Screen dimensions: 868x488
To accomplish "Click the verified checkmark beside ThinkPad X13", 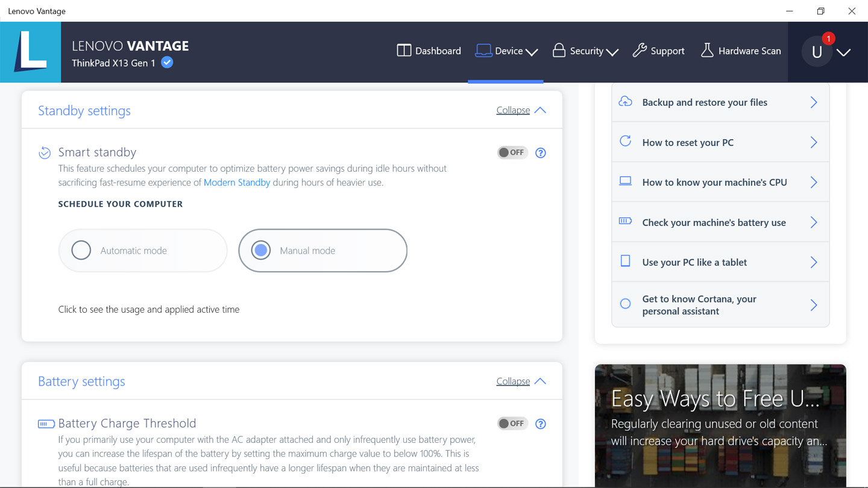I will click(168, 62).
